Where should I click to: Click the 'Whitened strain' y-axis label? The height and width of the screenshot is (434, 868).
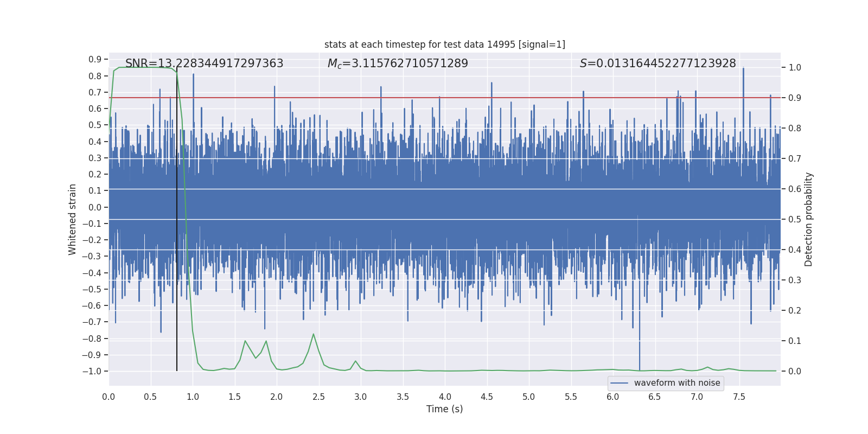73,219
